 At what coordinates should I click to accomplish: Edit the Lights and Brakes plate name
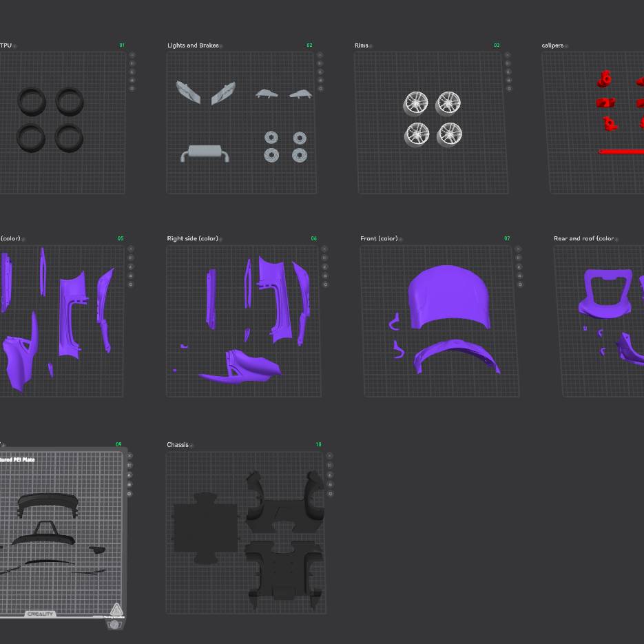pyautogui.click(x=222, y=46)
